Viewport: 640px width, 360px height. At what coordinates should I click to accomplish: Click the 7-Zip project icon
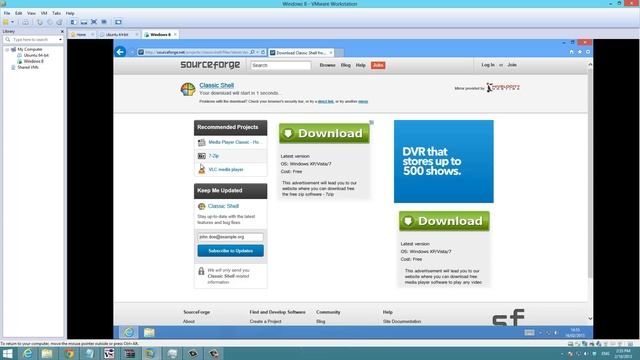pyautogui.click(x=201, y=156)
